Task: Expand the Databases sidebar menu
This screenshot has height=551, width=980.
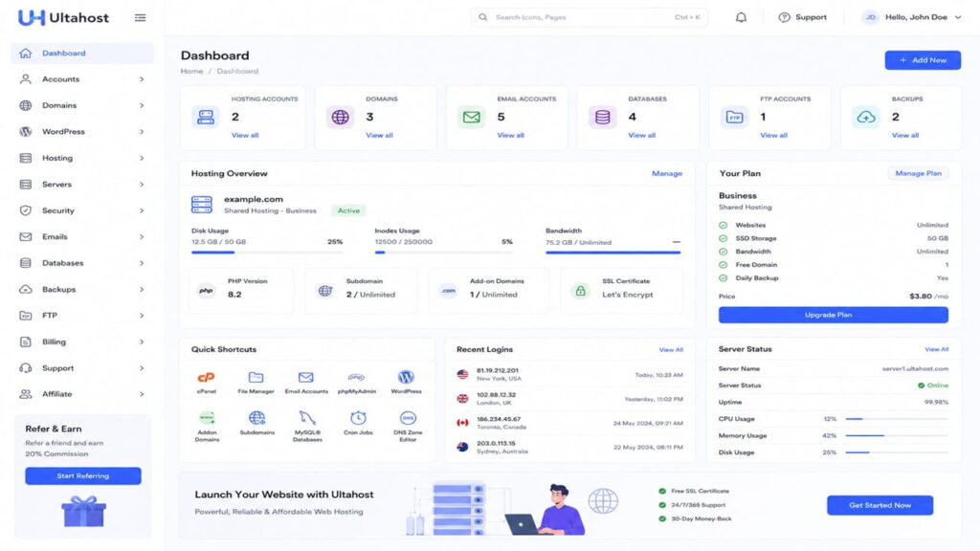Action: [x=82, y=263]
